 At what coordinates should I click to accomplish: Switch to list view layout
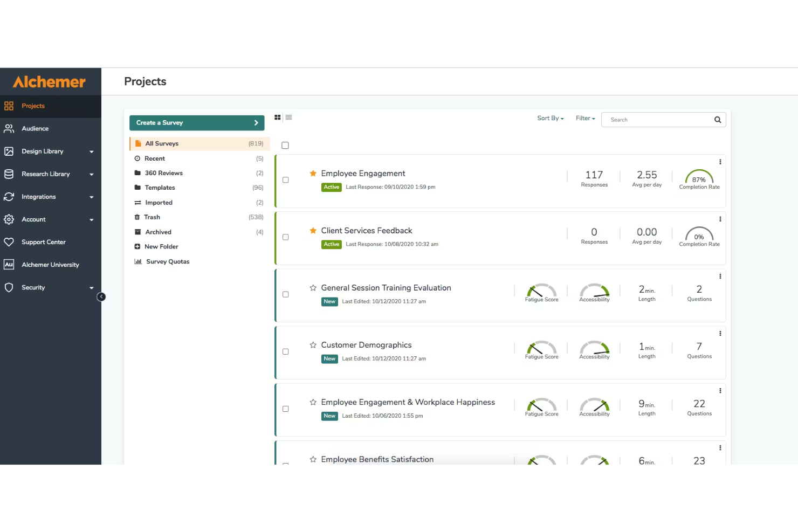(289, 117)
